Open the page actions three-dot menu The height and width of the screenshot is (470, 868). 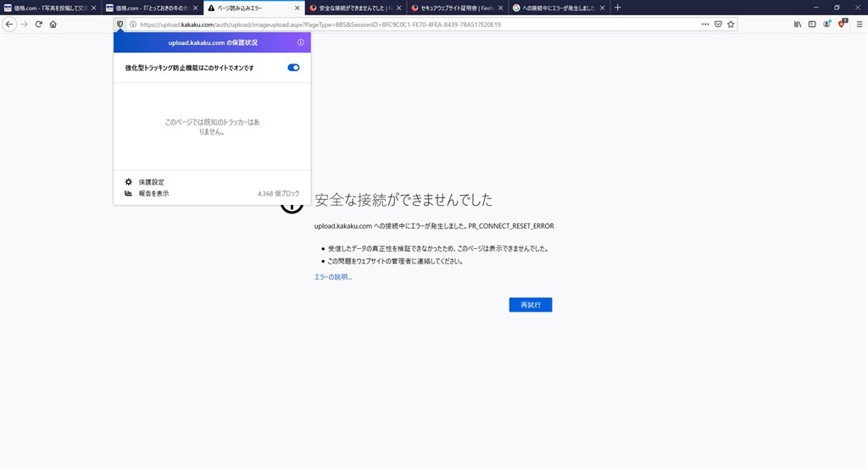(705, 25)
